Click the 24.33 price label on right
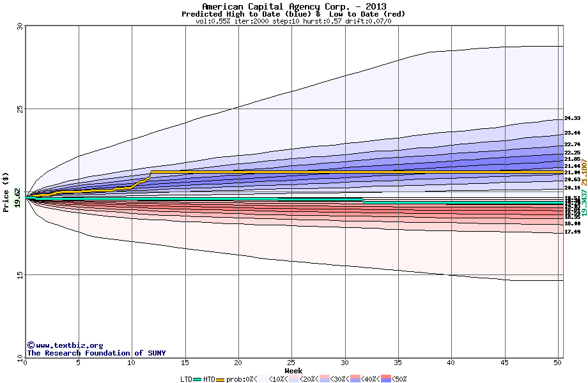The height and width of the screenshot is (383, 588). click(572, 118)
